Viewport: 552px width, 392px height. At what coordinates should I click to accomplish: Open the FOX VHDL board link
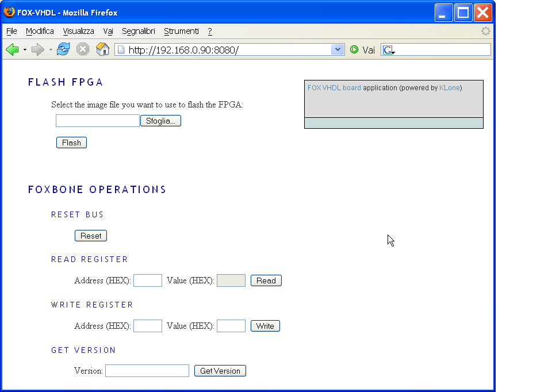coord(334,87)
